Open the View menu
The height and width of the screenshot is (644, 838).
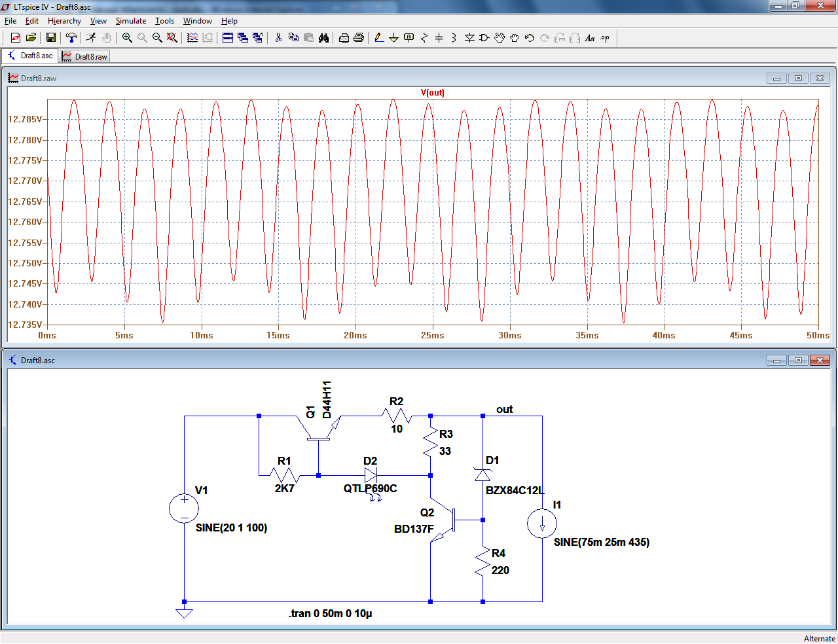tap(98, 21)
